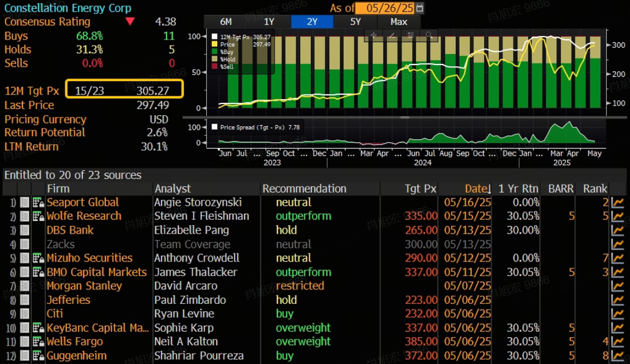
Task: Click the locked spreadsheet icon for Wolfe Research
Action: (38, 217)
